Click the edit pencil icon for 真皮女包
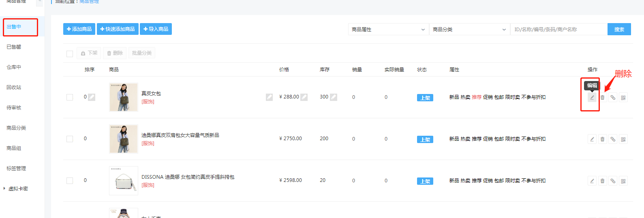 tap(592, 98)
